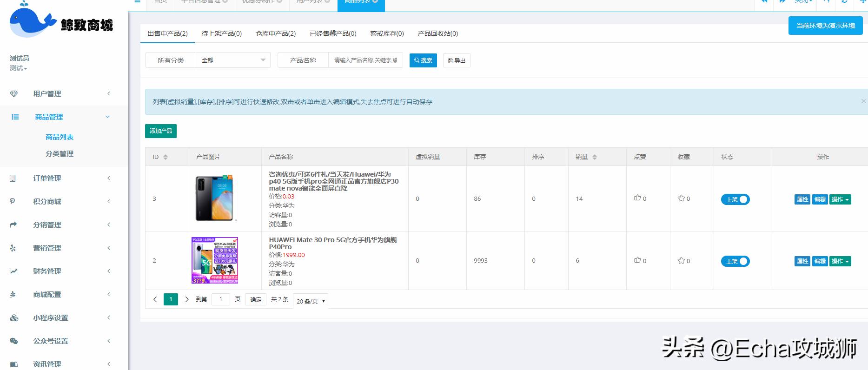Expand 用户管理 menu chevron
Screen dimensions: 868x370
(109, 93)
